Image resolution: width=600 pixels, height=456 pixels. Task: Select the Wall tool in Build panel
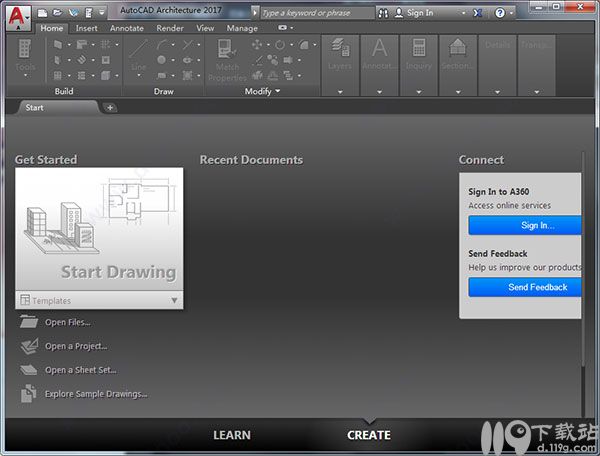(x=58, y=44)
